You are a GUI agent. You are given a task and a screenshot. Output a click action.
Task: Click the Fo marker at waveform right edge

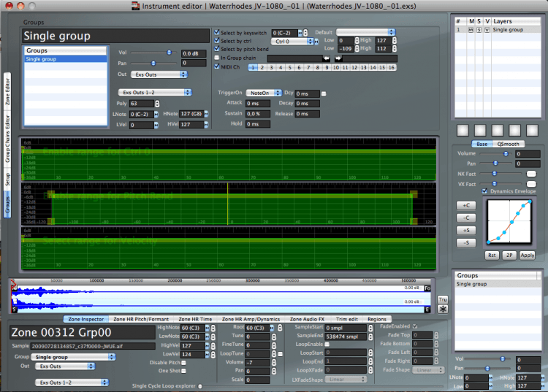(427, 288)
